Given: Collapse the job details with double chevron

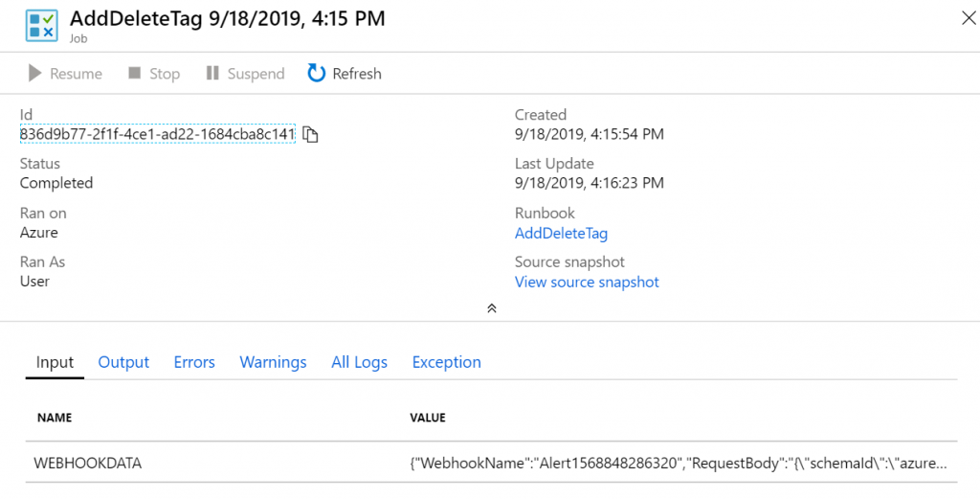Looking at the screenshot, I should 492,308.
